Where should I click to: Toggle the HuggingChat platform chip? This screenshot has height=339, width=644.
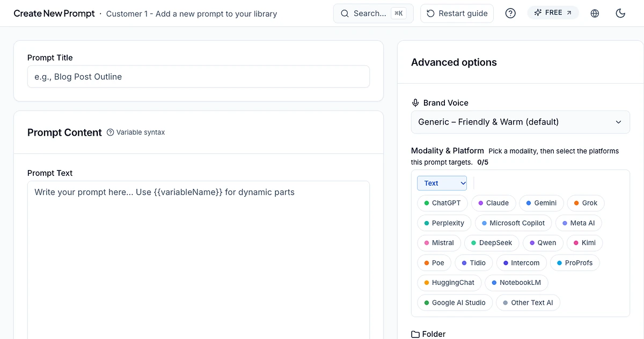(449, 283)
